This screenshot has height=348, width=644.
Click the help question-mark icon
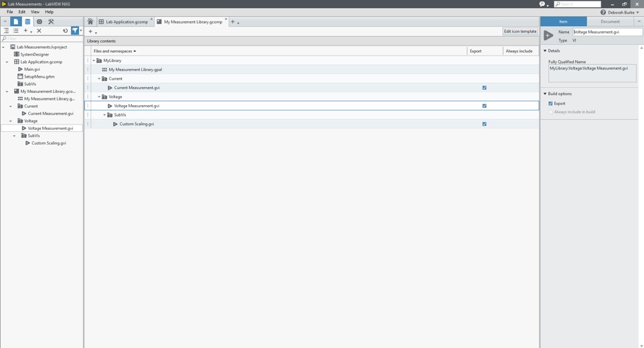point(603,12)
